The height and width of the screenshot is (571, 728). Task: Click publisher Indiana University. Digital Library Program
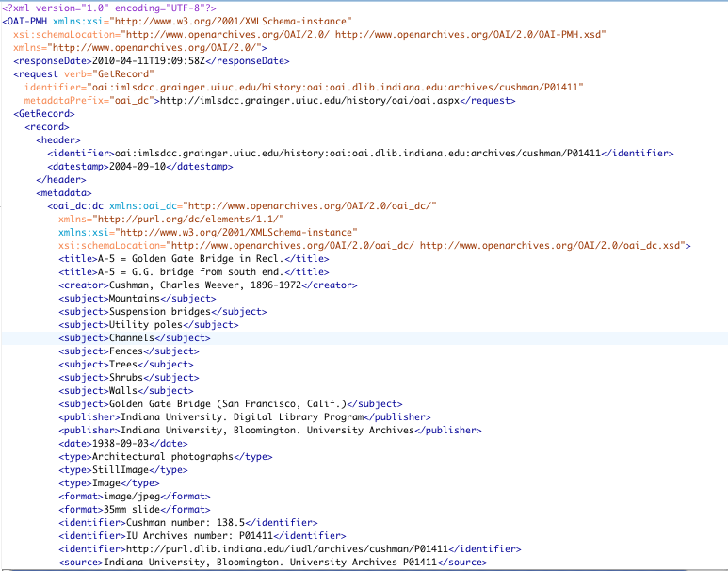point(245,417)
